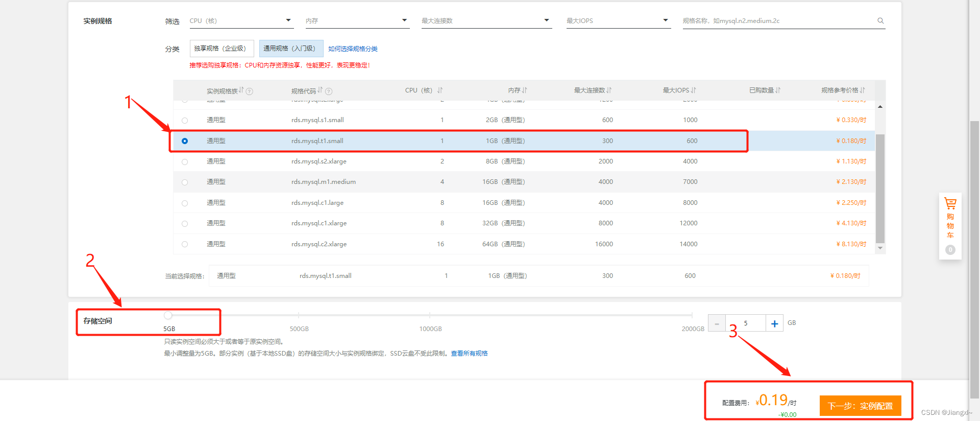The image size is (980, 421).
Task: Click the page vertical scrollbar thumb
Action: point(974,260)
